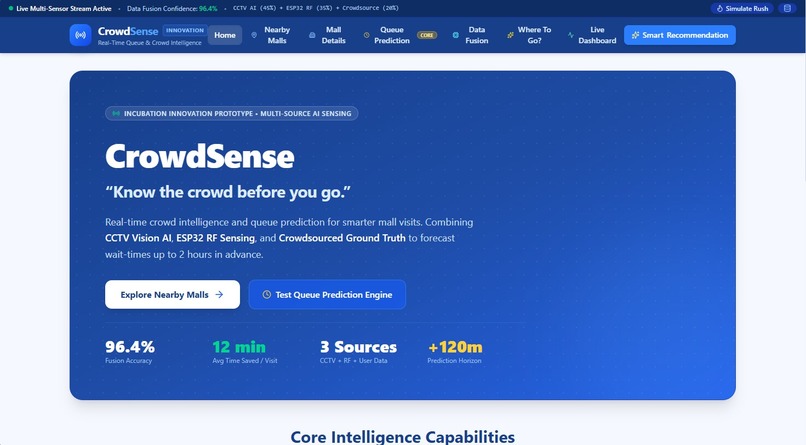806x445 pixels.
Task: Click the route icon beside Where To Go?
Action: pos(510,35)
